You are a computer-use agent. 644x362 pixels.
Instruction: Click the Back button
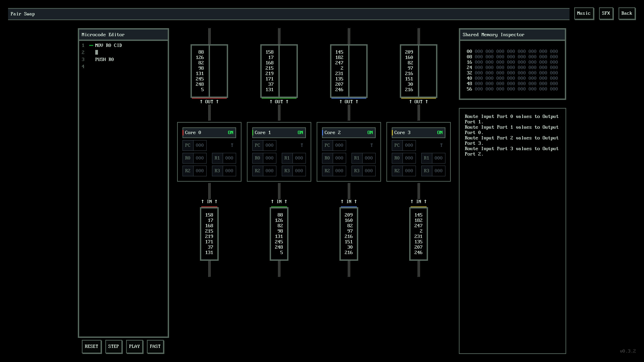coord(627,13)
